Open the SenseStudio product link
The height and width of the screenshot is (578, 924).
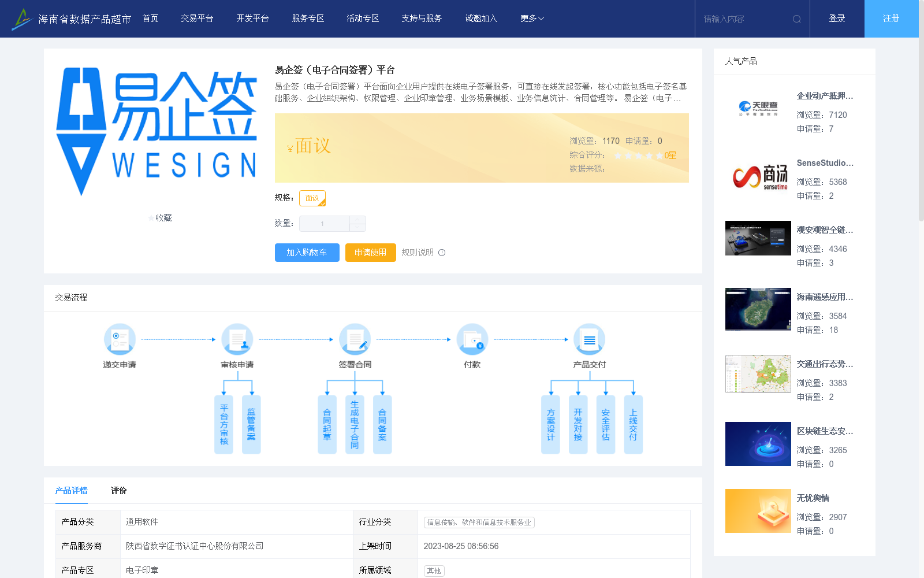tap(825, 163)
